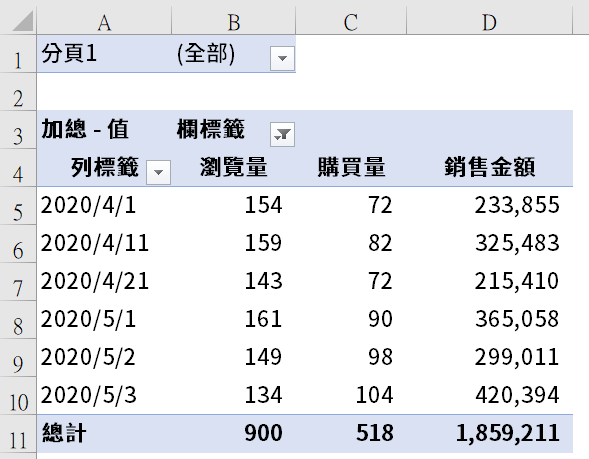Select the cell with value 159
Image resolution: width=589 pixels, height=459 pixels.
(234, 244)
